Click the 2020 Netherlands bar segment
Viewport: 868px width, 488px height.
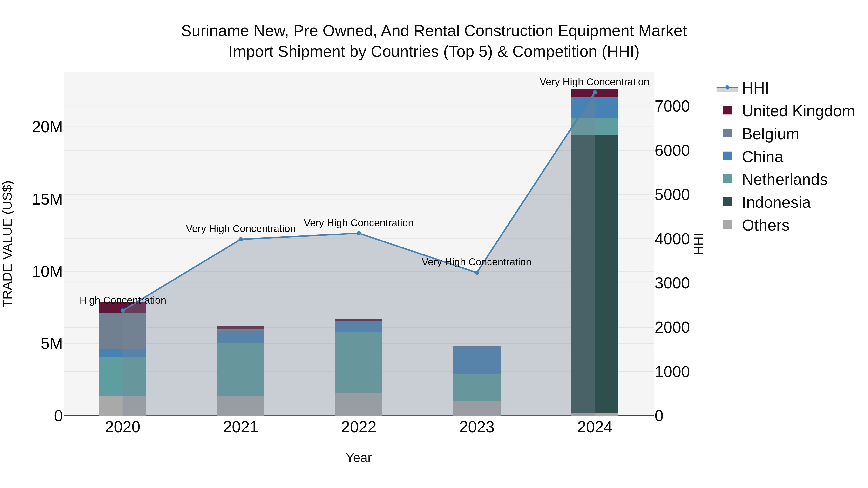click(123, 376)
